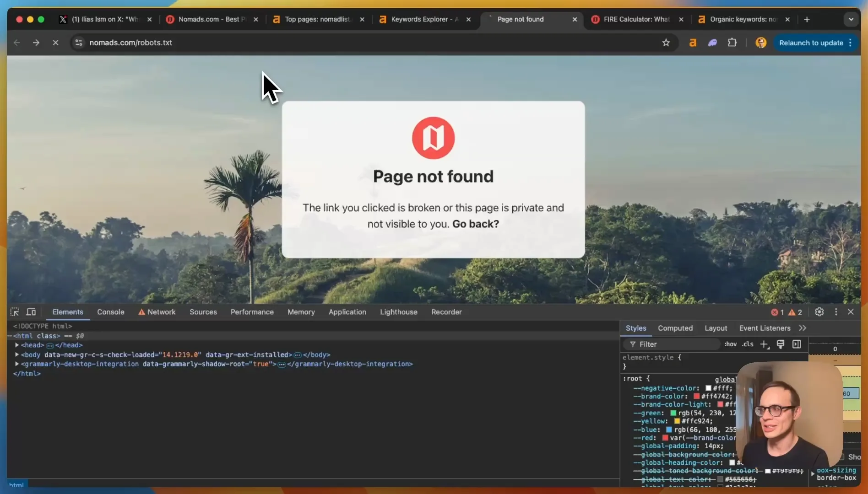Toggle the computed styles sidebar icon
868x494 pixels.
[x=797, y=344]
